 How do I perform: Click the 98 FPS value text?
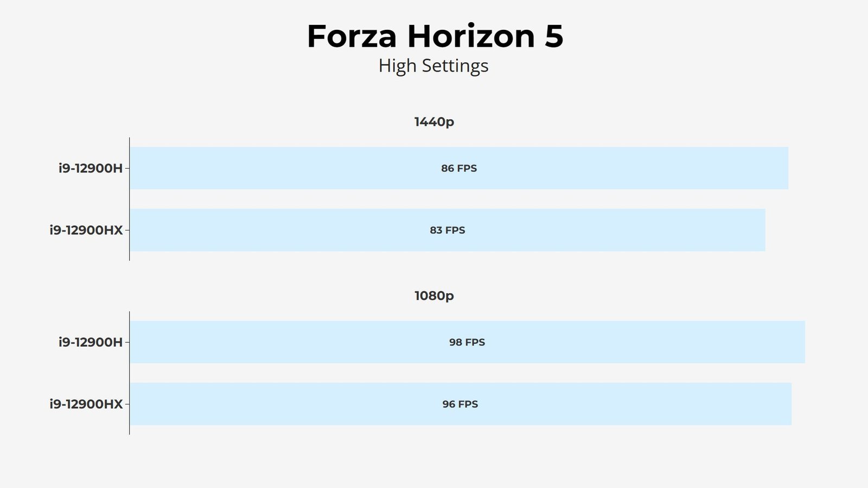[467, 342]
